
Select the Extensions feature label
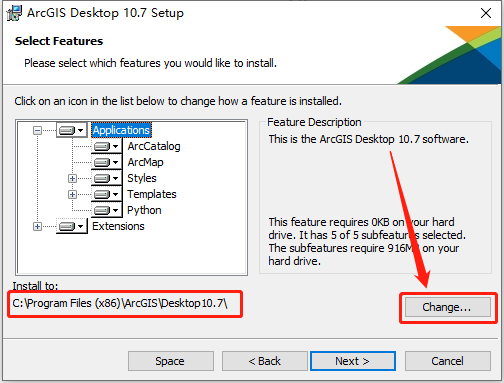(118, 226)
